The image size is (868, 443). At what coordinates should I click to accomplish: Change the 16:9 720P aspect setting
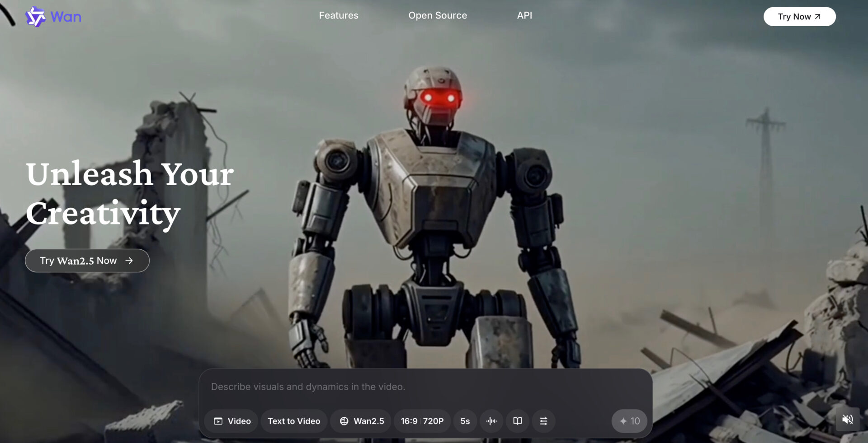point(422,421)
